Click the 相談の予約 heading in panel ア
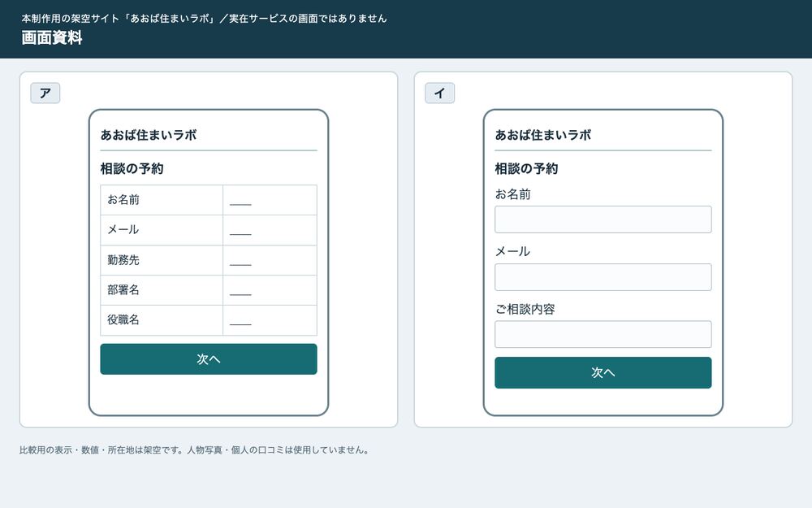Image resolution: width=812 pixels, height=508 pixels. [132, 168]
